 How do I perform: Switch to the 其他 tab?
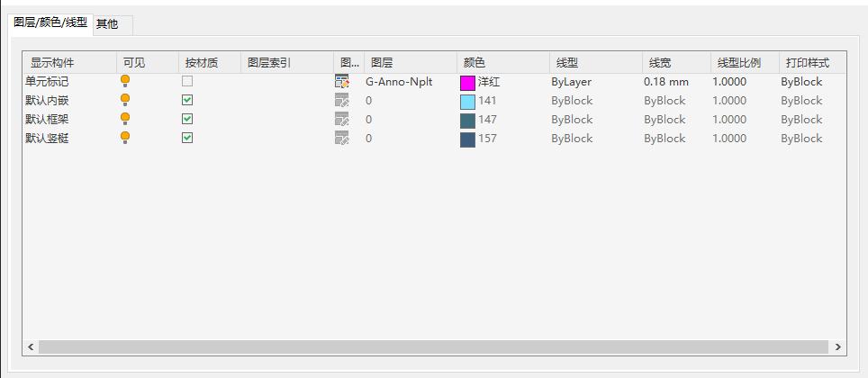point(107,24)
